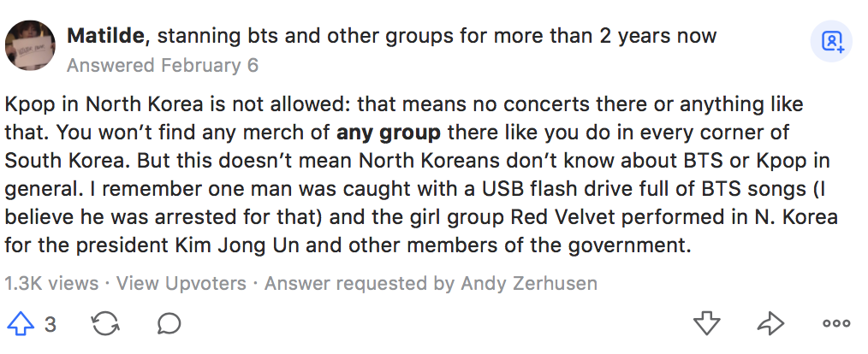Click the Answer requested by label
868x354 pixels.
point(360,283)
